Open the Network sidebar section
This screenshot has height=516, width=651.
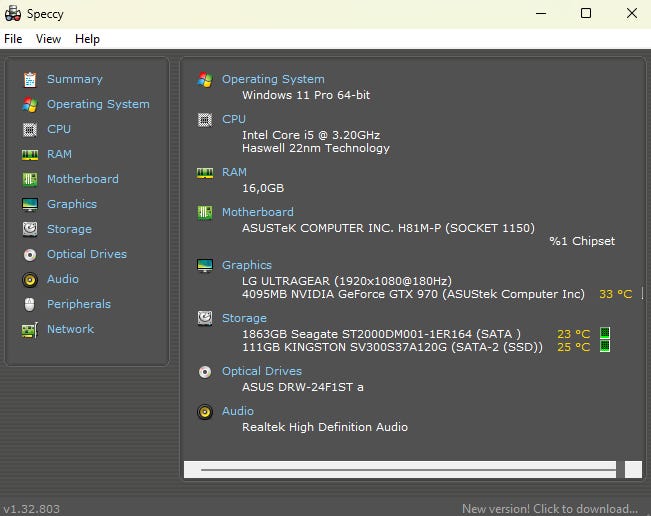pos(70,329)
